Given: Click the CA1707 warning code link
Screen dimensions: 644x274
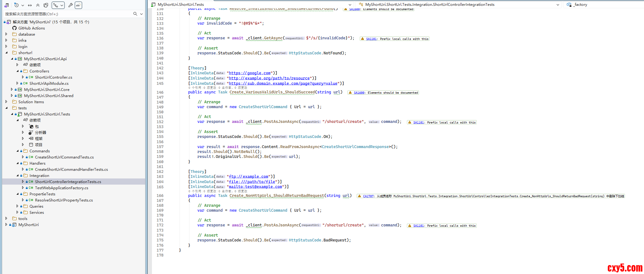Looking at the screenshot, I should coord(368,196).
